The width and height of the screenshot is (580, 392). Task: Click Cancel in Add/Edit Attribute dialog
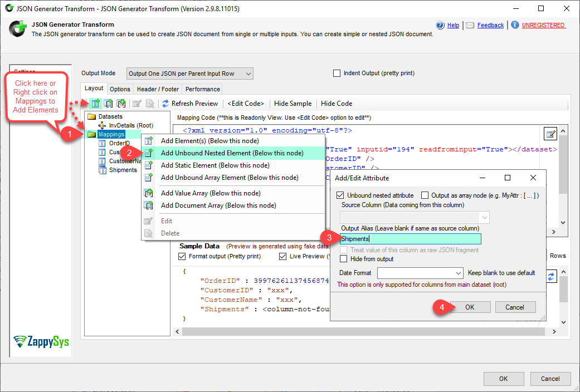tap(515, 307)
